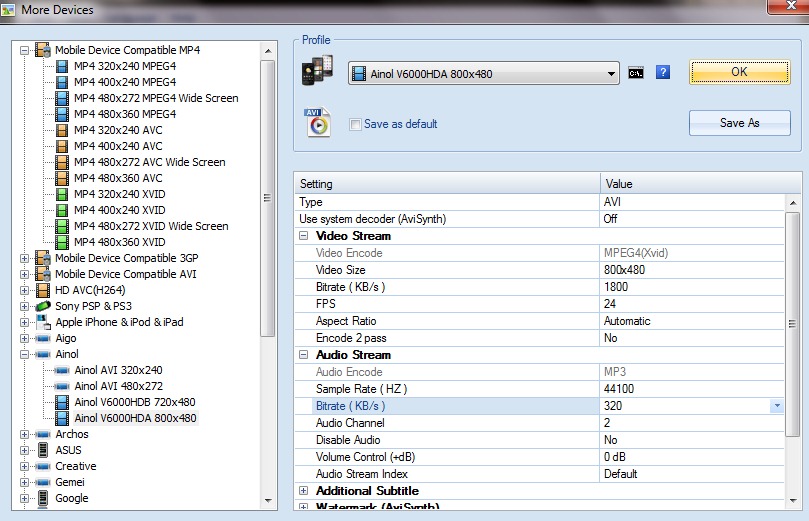This screenshot has height=521, width=809.
Task: Expand Mobile Device Compatible 3GP node
Action: click(24, 258)
